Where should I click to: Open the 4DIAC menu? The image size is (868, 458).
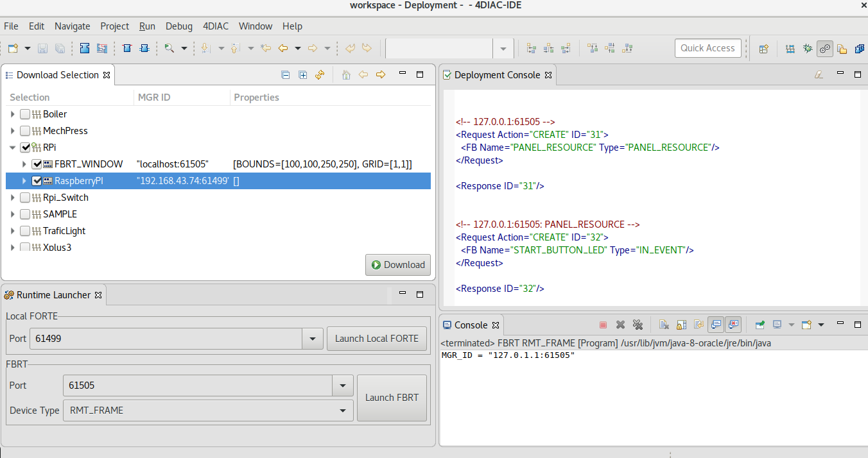[x=215, y=26]
